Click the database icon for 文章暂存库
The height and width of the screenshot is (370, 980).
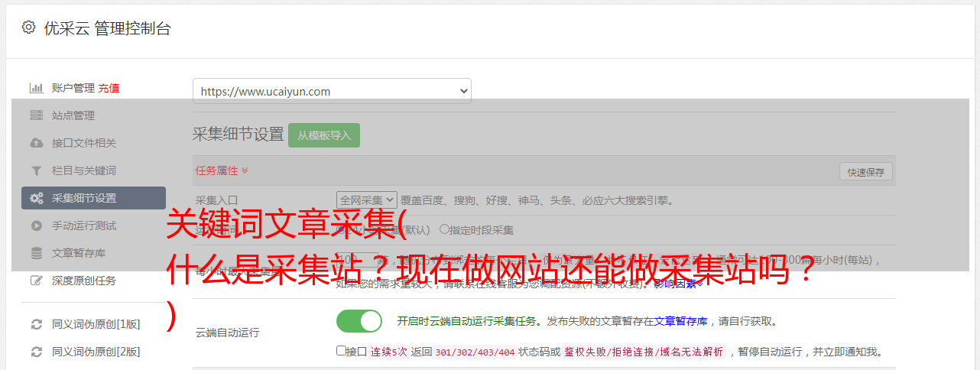pos(36,253)
